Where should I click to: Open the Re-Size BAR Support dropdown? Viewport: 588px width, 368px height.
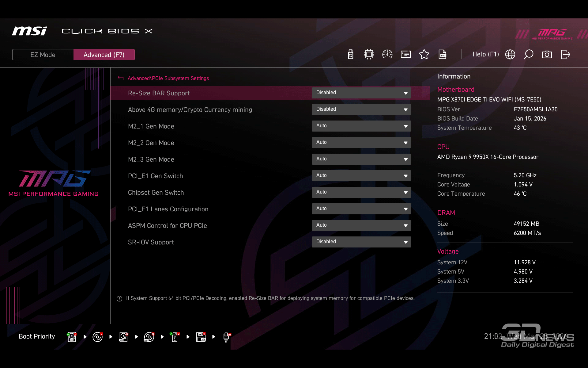361,93
